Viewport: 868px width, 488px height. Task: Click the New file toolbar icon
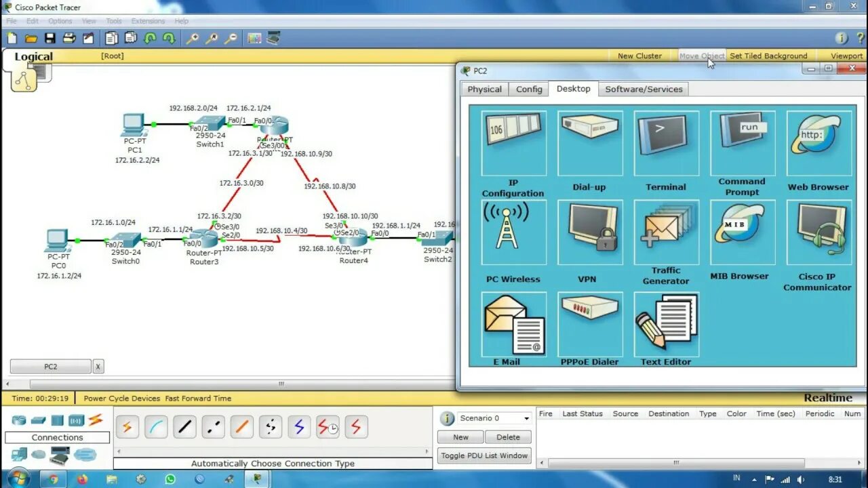12,38
